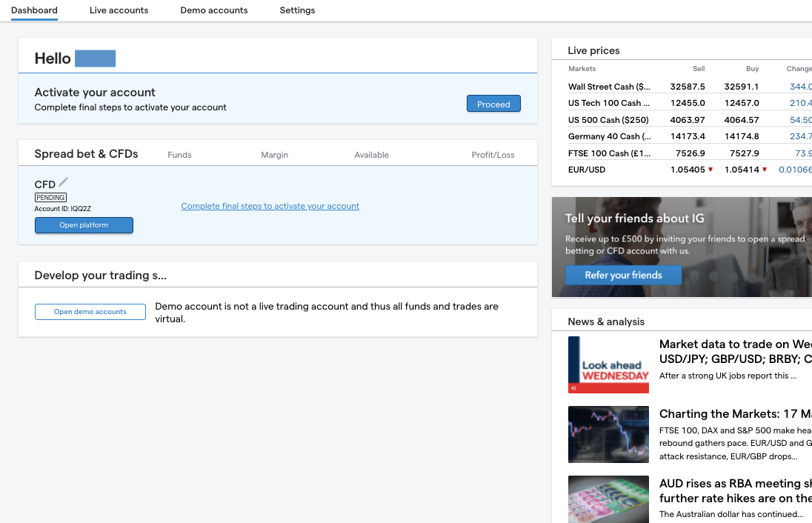Click the Sell column header

pyautogui.click(x=699, y=68)
